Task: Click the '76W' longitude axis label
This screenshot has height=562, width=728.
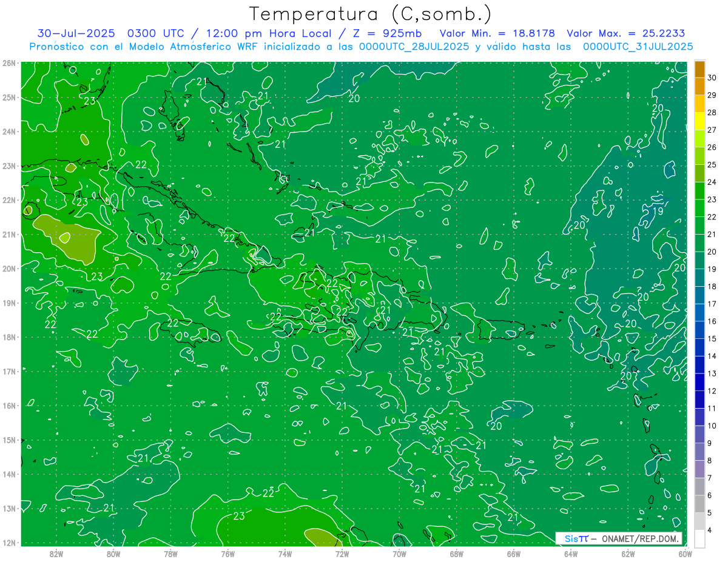Action: [x=228, y=554]
